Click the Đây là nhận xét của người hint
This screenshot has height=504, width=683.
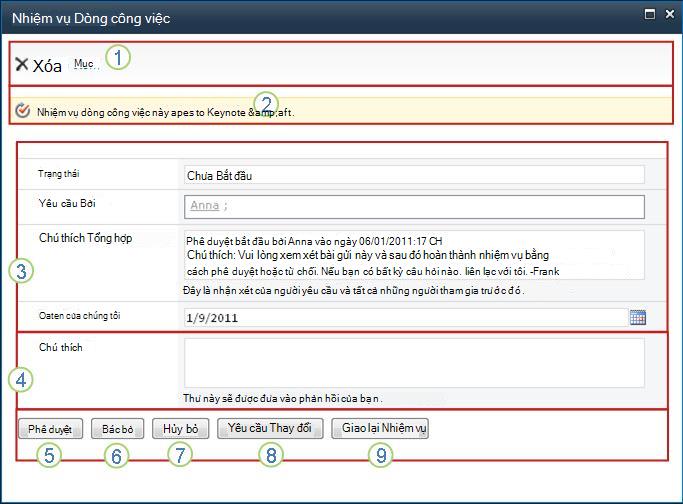[x=354, y=290]
